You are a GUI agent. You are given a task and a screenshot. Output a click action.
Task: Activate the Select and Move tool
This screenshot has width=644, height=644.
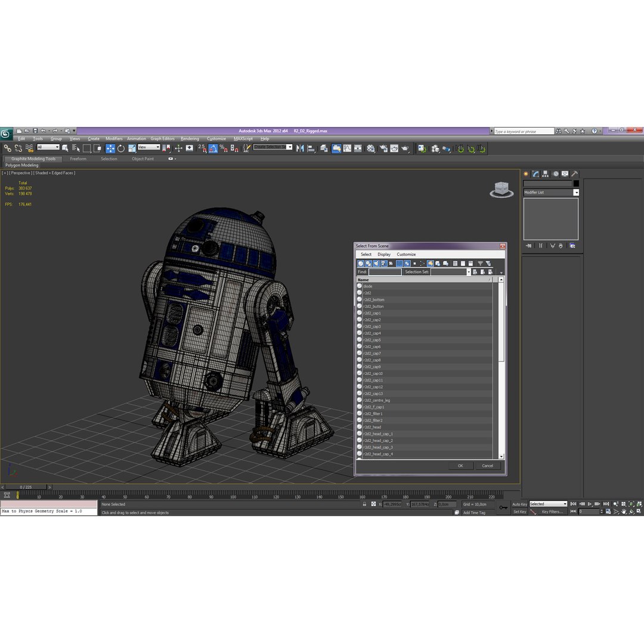click(x=110, y=148)
